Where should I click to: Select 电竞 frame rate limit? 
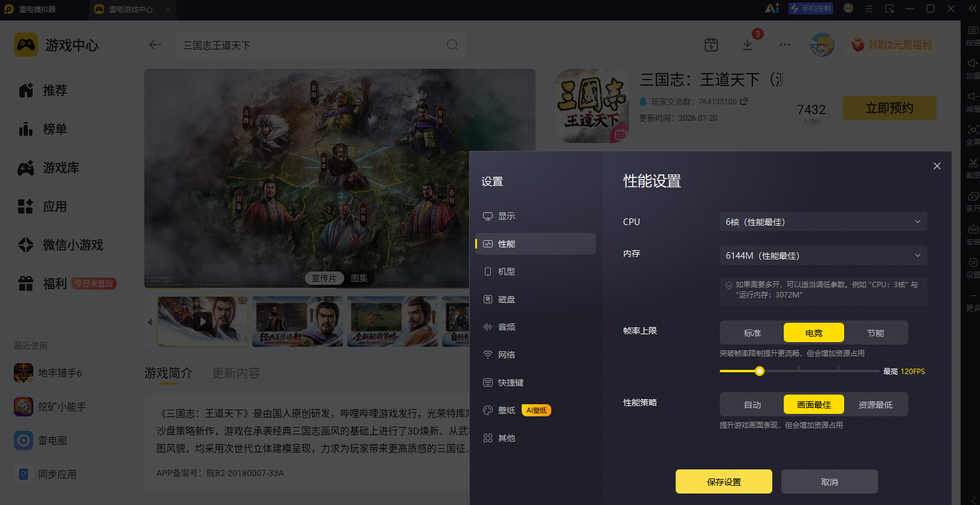tap(814, 333)
